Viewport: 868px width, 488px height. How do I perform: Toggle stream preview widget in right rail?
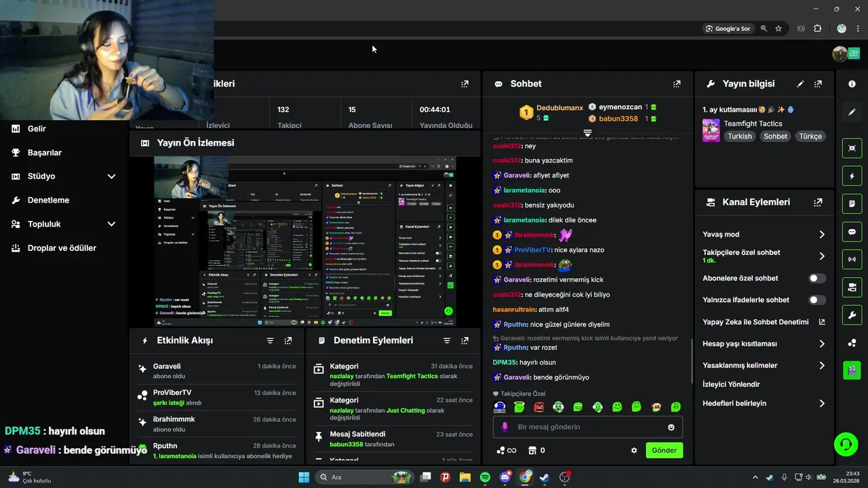[852, 148]
